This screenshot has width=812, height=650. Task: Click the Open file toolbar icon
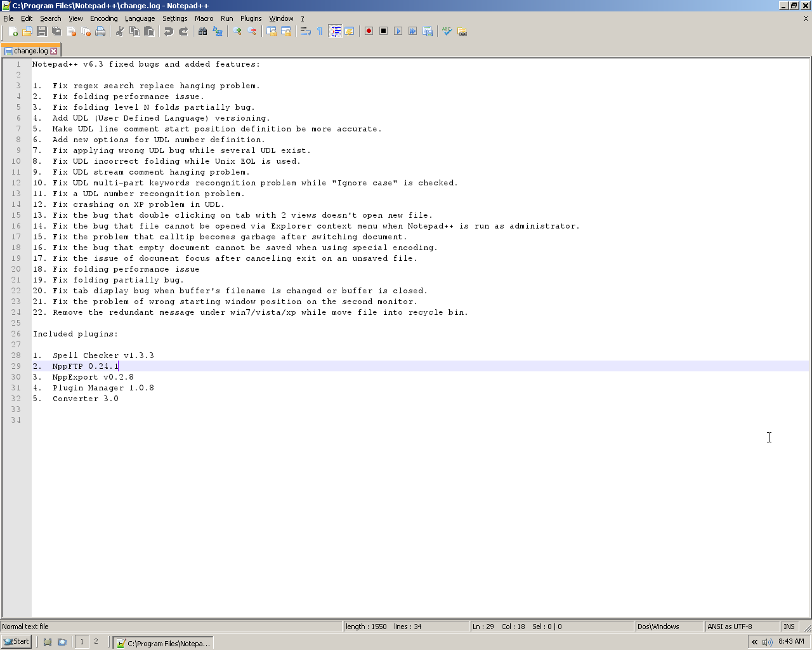click(27, 31)
